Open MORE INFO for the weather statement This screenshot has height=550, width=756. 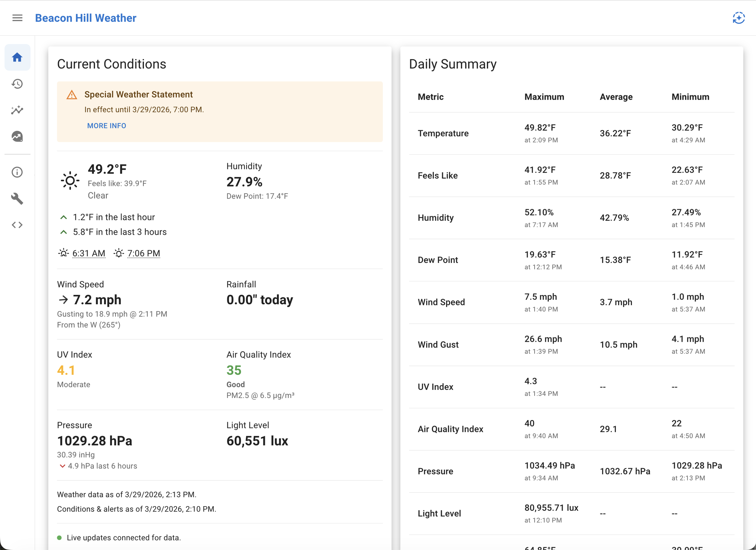coord(106,126)
